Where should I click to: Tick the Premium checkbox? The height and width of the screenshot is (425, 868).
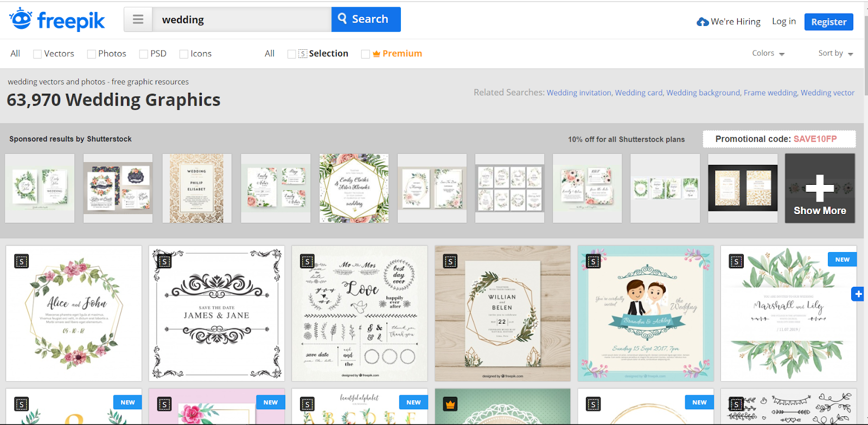366,54
